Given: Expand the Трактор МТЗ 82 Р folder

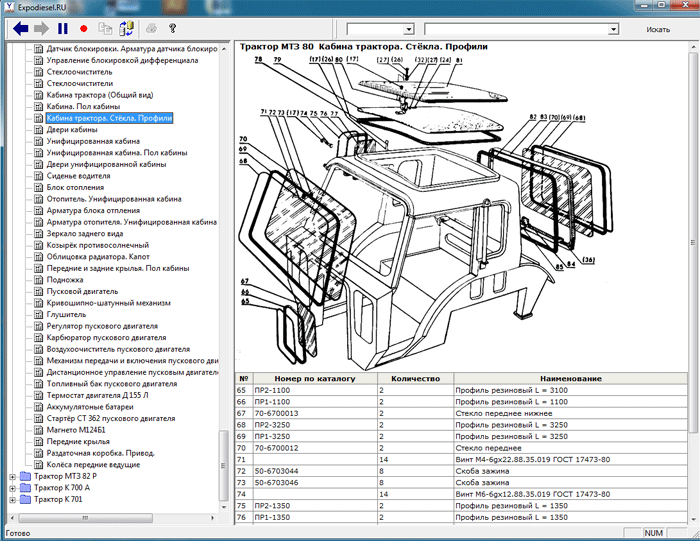Looking at the screenshot, I should coord(12,477).
